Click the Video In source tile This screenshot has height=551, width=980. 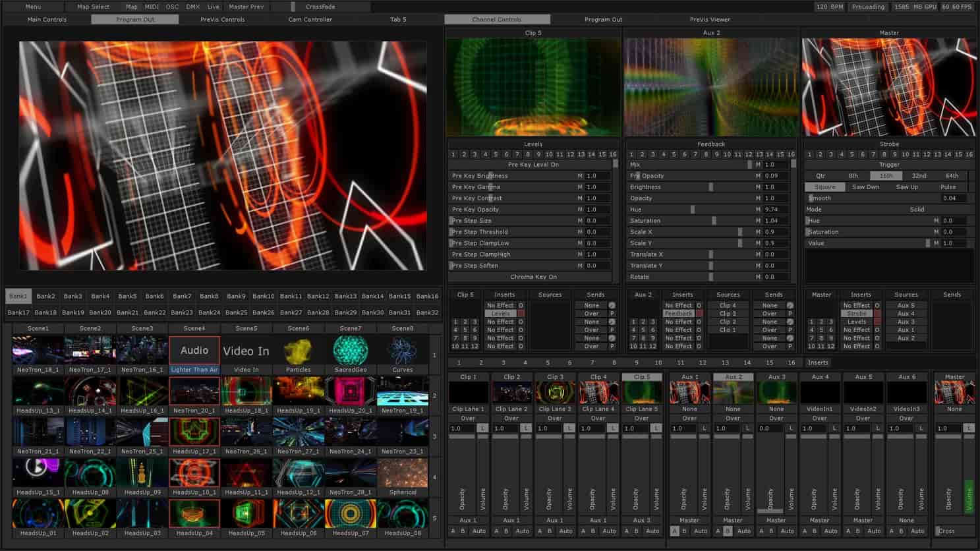[x=246, y=351]
